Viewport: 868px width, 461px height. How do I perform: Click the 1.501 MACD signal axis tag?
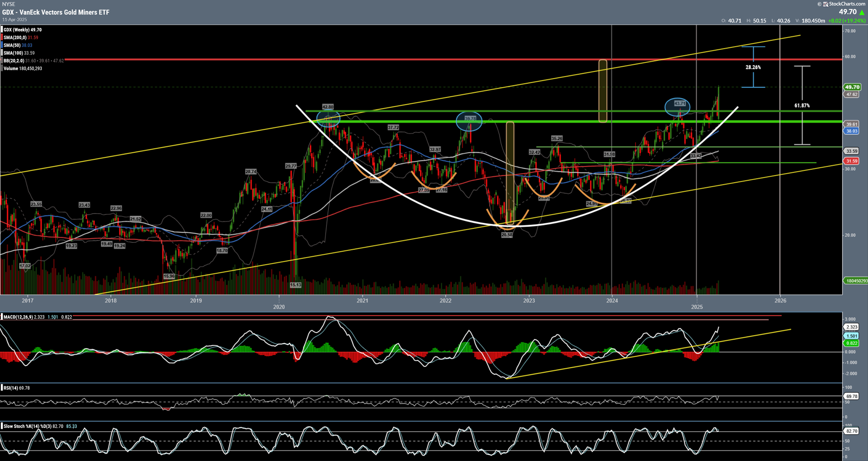pyautogui.click(x=852, y=336)
